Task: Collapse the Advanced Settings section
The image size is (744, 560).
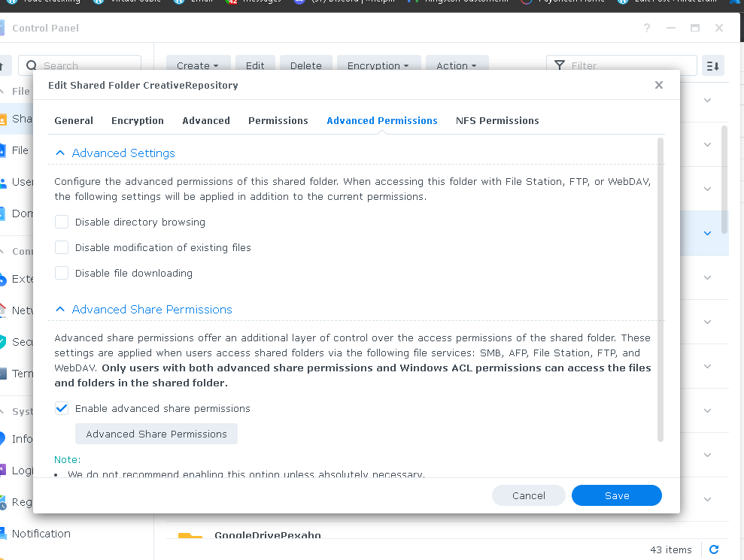Action: [59, 153]
